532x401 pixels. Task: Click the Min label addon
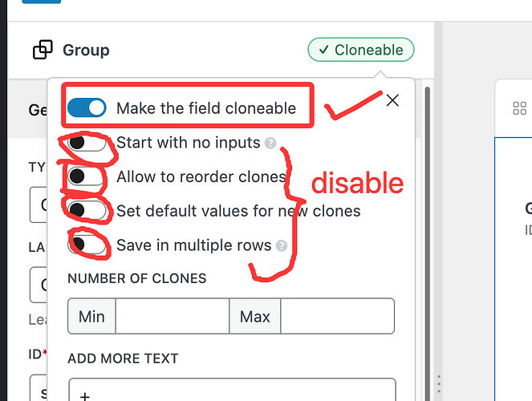[x=91, y=316]
